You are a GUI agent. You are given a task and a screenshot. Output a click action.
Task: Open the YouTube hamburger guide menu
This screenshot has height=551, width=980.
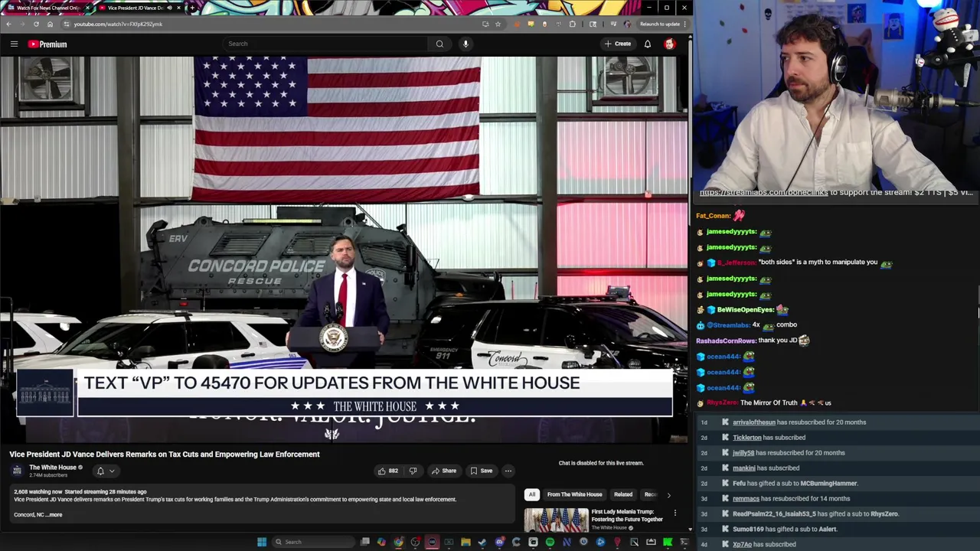14,44
